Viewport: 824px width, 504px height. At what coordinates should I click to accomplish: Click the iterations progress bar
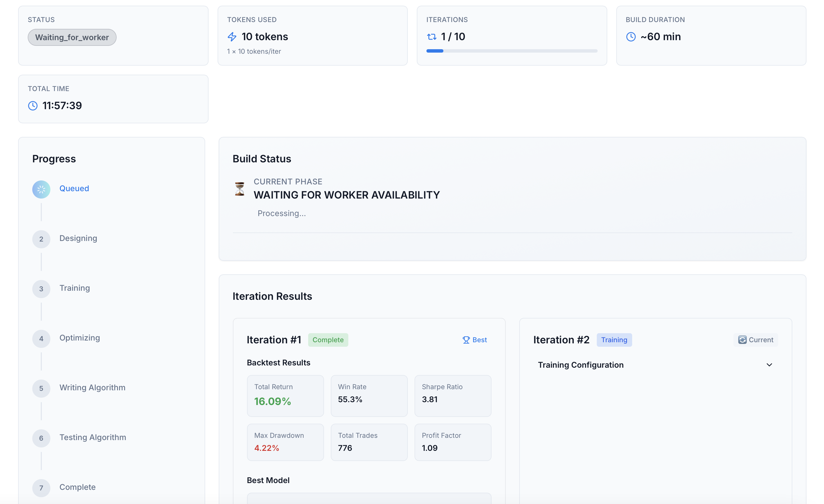pos(512,51)
